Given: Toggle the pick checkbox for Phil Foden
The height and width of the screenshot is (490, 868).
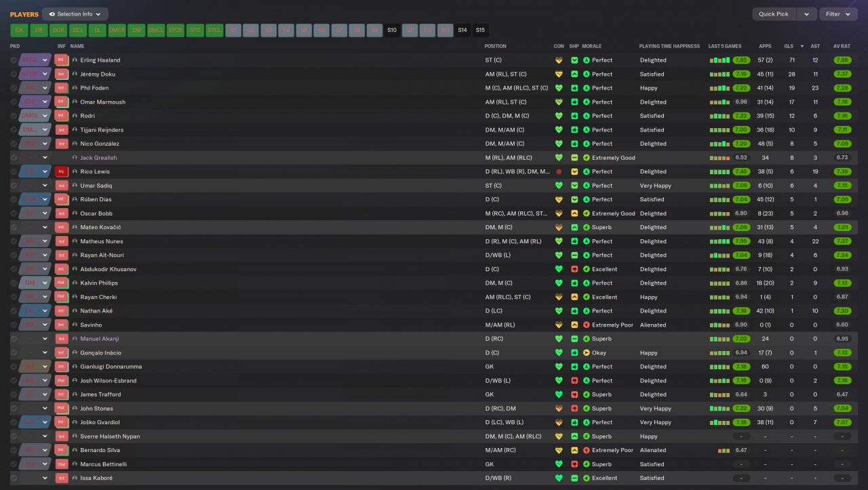Looking at the screenshot, I should tap(14, 88).
